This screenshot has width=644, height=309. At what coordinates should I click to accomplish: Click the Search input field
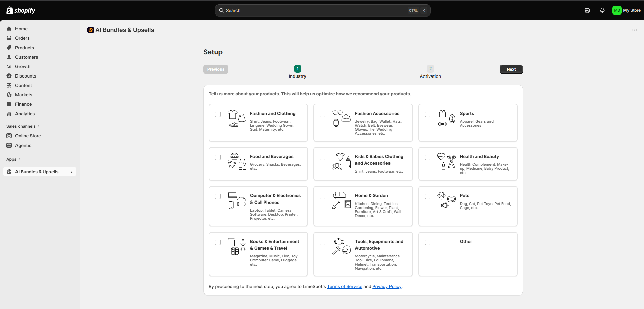tap(323, 10)
